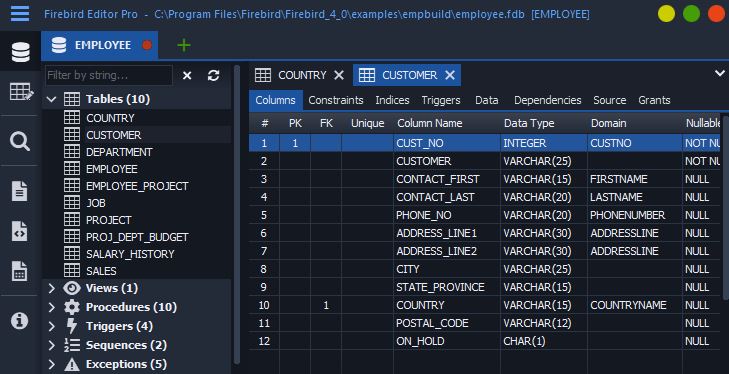Select the CONTACT_FIRST column row

484,179
